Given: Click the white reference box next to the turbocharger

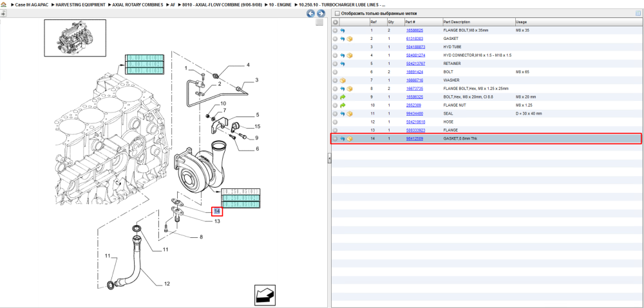Looking at the screenshot, I should [x=241, y=192].
